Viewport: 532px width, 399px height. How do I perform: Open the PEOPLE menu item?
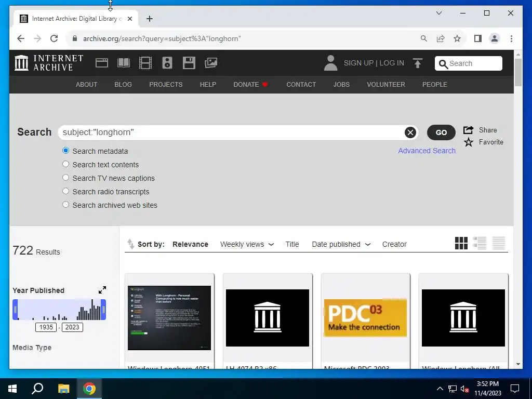(x=435, y=85)
